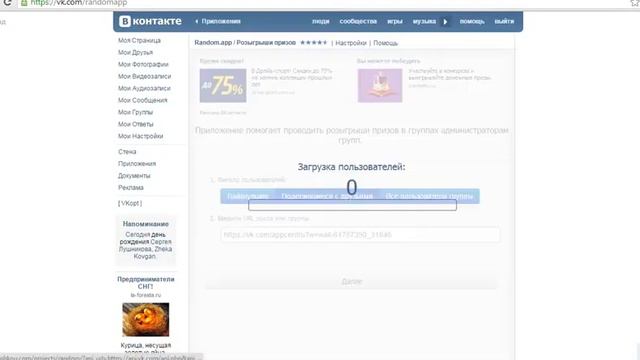Select the Все пользователи группы tab

(429, 196)
